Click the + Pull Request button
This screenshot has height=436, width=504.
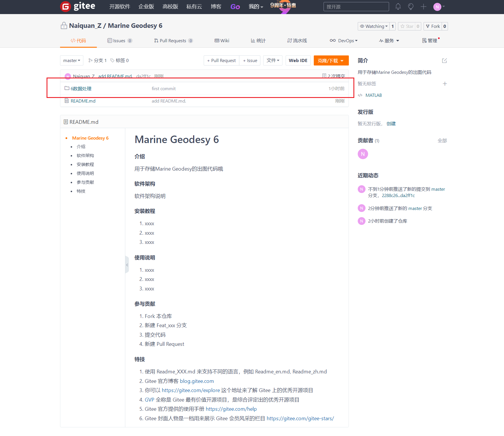point(221,60)
